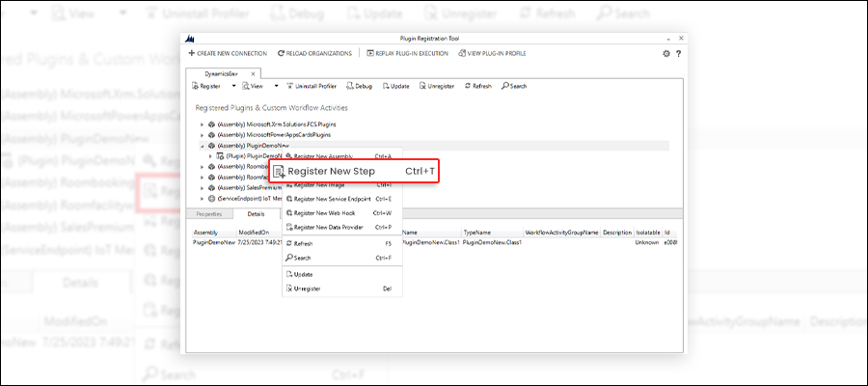Click Uninstall Profiler in the toolbar

[x=312, y=87]
